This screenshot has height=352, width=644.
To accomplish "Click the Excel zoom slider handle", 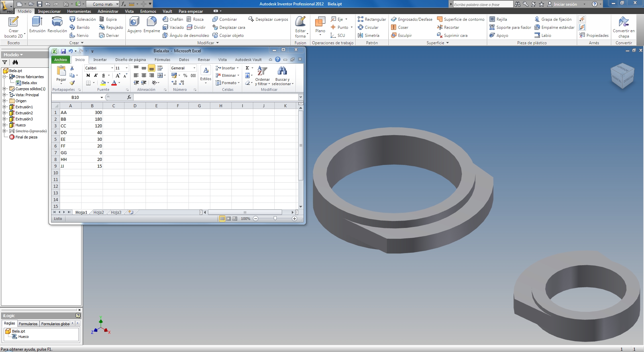I will [x=275, y=219].
